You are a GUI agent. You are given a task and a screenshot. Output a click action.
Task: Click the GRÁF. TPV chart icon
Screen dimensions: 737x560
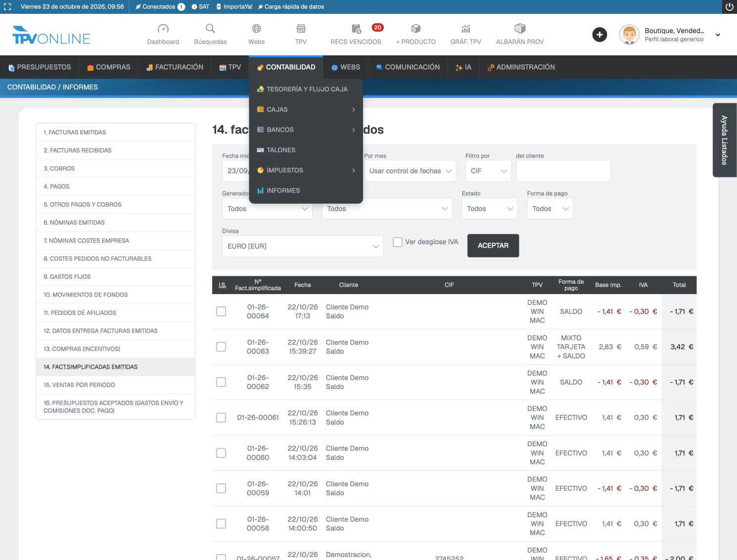point(466,29)
